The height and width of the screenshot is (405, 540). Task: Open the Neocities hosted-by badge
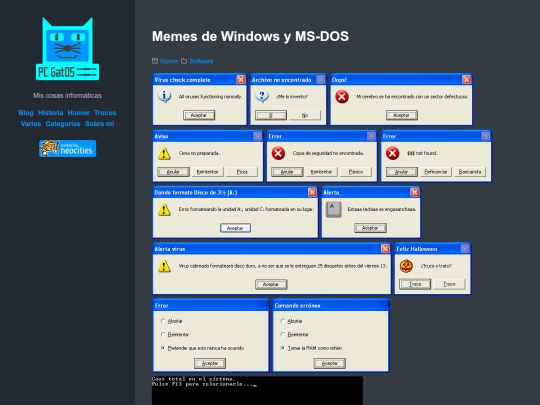point(68,148)
